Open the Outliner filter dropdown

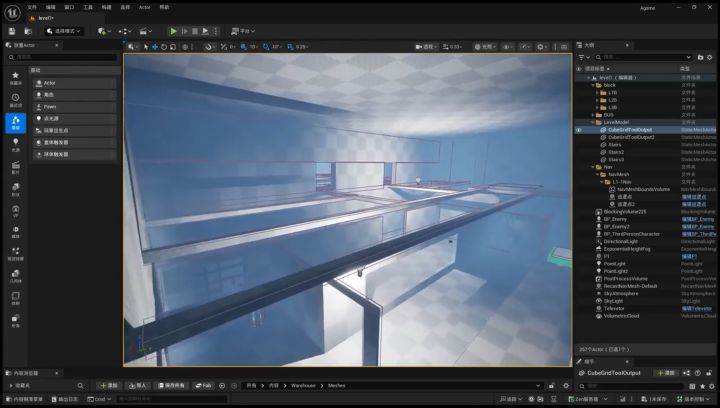pyautogui.click(x=584, y=57)
